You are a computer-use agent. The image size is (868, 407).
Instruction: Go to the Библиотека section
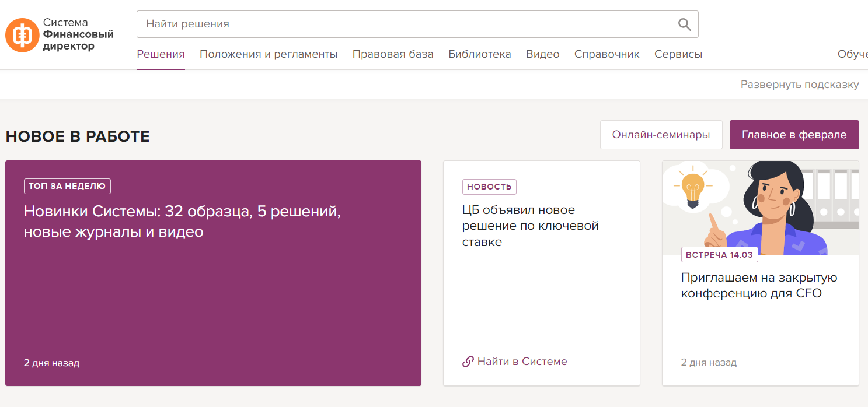(479, 54)
